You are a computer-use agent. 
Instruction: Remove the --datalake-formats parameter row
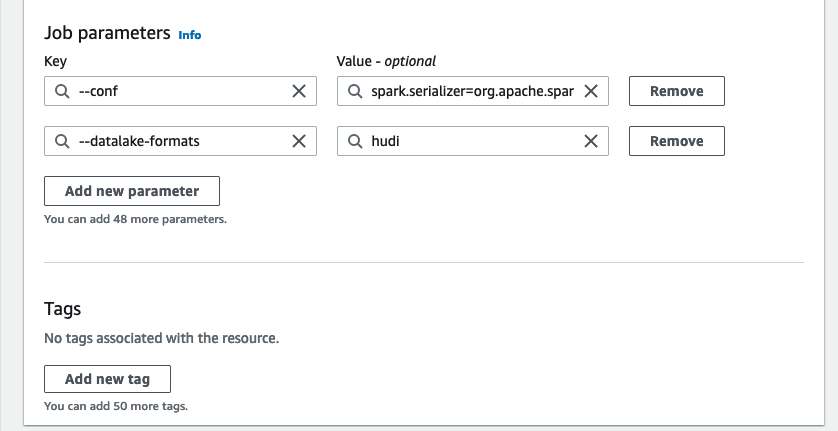pyautogui.click(x=676, y=141)
